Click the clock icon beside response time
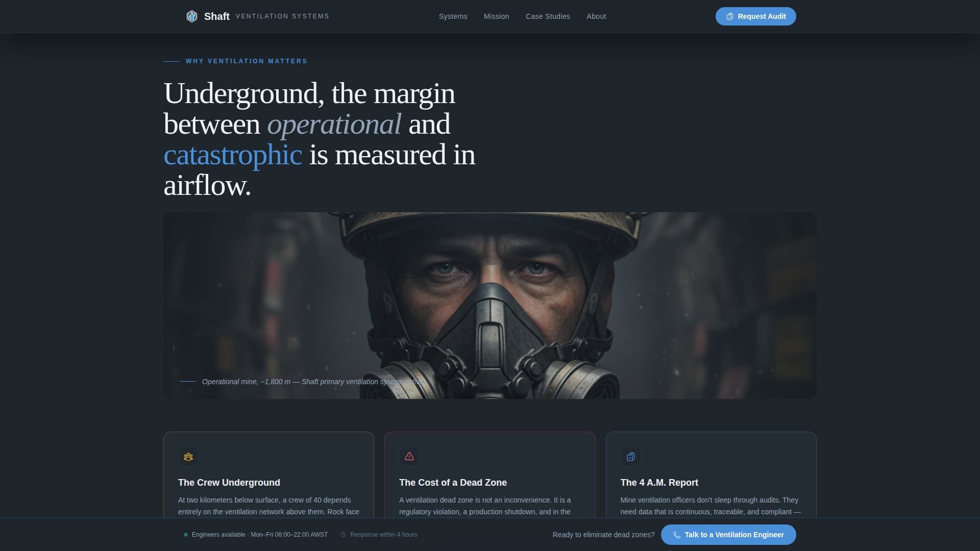Viewport: 980px width, 551px height. [x=343, y=535]
